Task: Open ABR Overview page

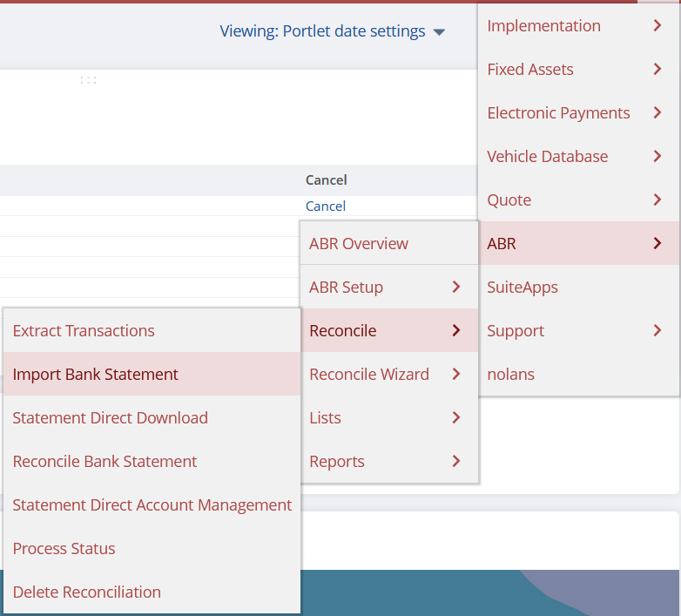Action: [359, 244]
